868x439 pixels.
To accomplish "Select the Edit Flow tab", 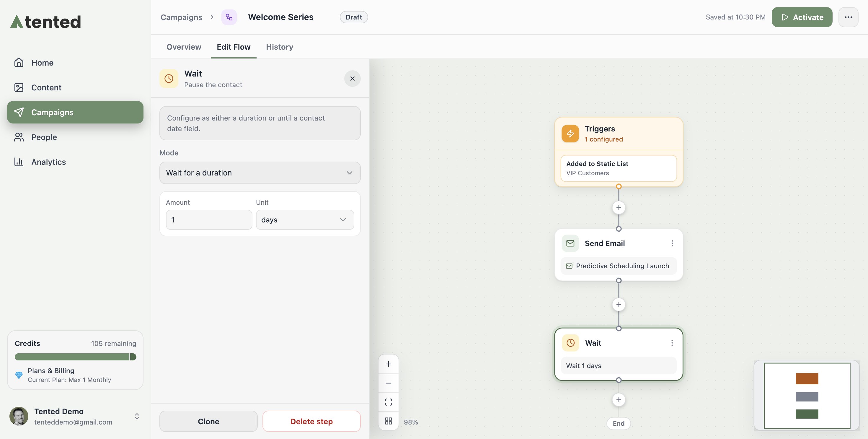I will coord(234,47).
